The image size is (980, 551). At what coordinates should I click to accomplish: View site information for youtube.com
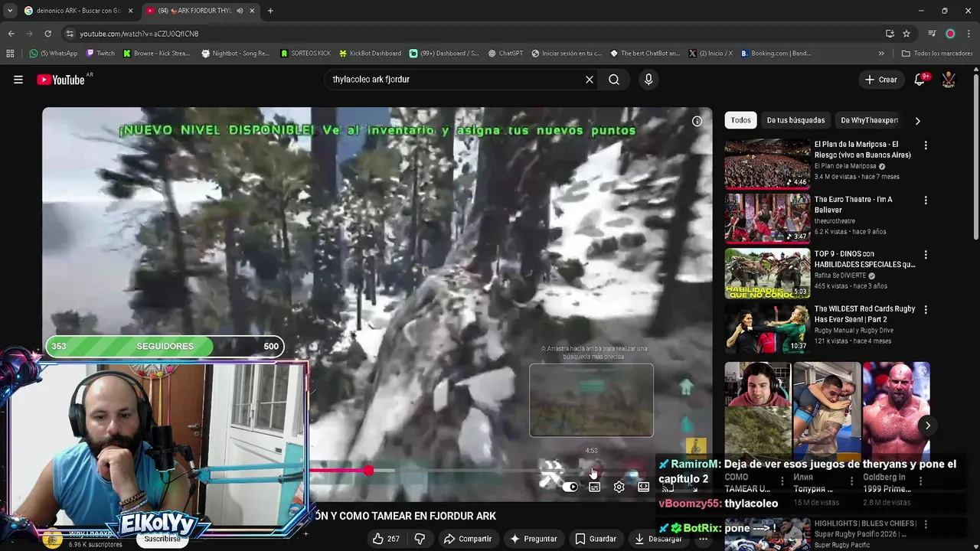(70, 34)
